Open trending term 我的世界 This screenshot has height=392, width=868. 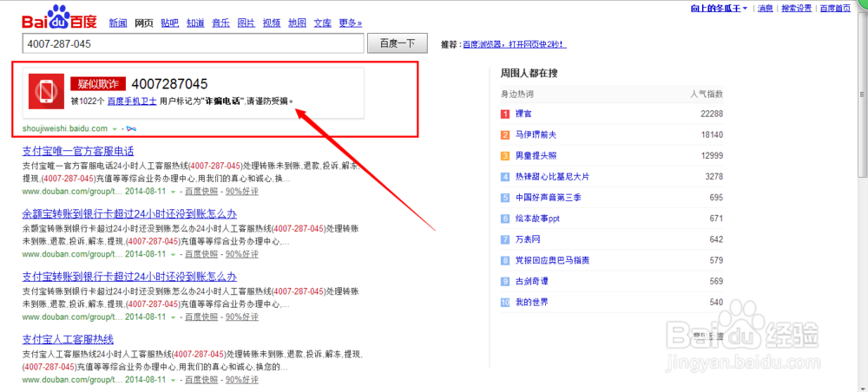tap(531, 303)
